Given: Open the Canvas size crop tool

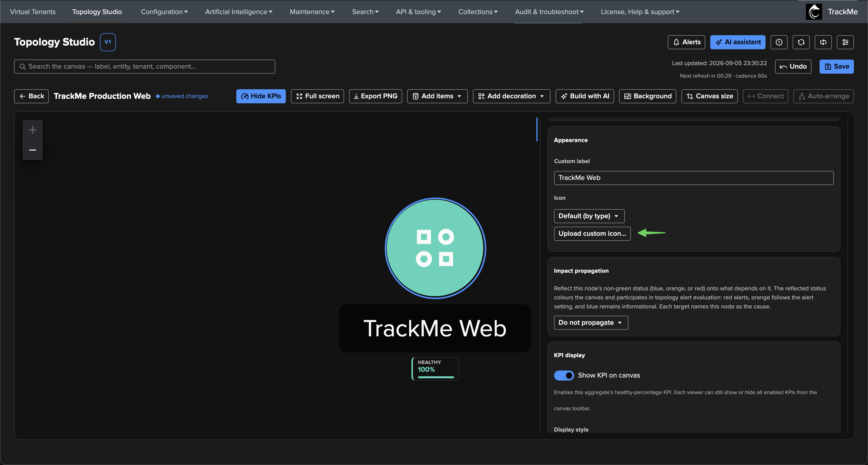Looking at the screenshot, I should coord(710,96).
